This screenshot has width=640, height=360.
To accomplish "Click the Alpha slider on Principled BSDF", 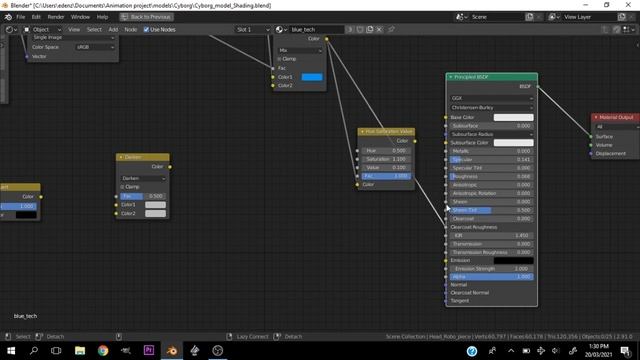I will (x=491, y=277).
